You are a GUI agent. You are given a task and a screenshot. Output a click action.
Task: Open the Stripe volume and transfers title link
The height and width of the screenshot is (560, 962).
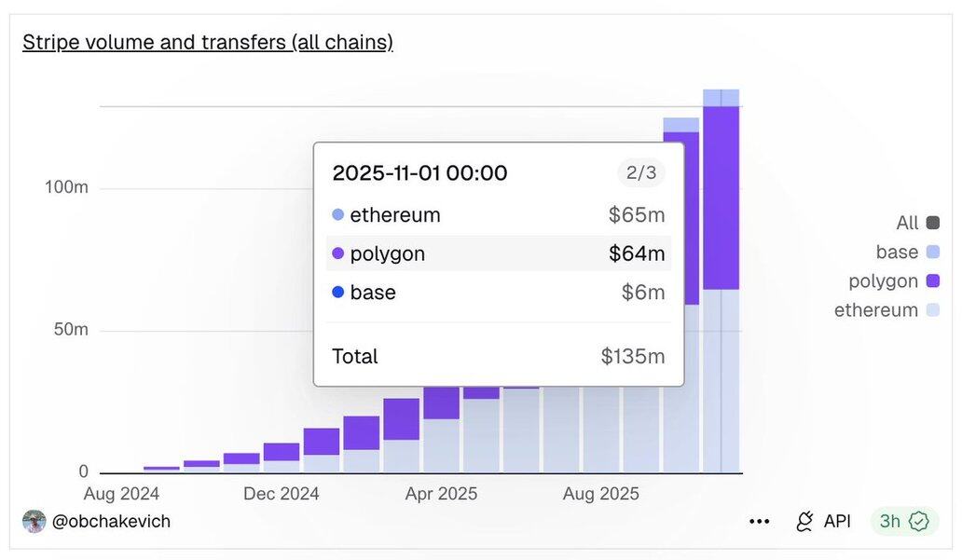[x=208, y=43]
